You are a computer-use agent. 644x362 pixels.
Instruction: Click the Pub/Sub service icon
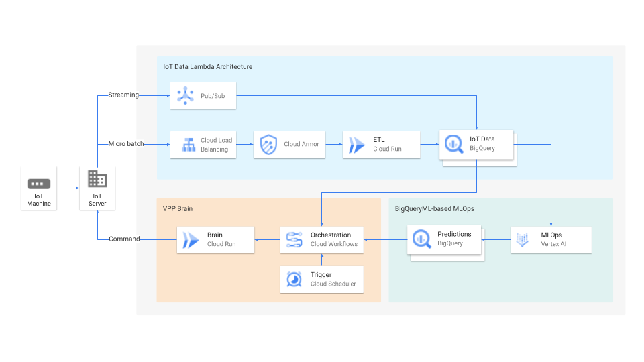185,96
